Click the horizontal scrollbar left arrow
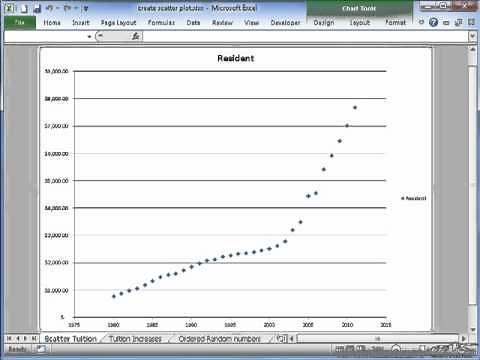The width and height of the screenshot is (480, 360). tap(292, 339)
